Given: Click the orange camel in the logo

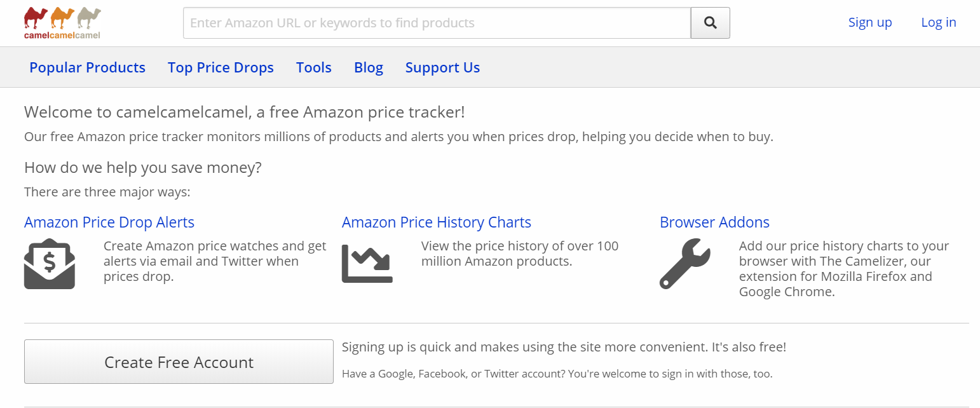Looking at the screenshot, I should tap(62, 18).
